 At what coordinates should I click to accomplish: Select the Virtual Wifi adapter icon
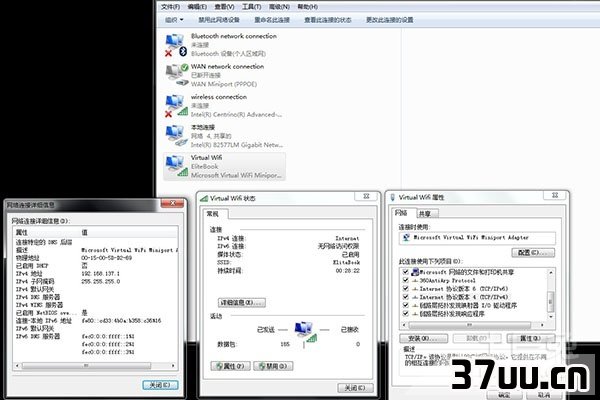pos(176,166)
